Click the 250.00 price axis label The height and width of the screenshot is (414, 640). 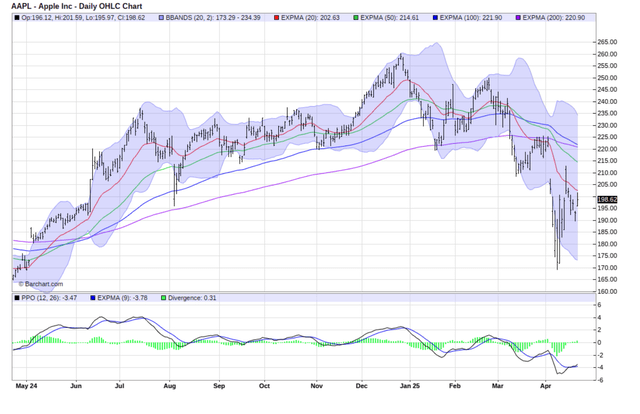(x=607, y=78)
